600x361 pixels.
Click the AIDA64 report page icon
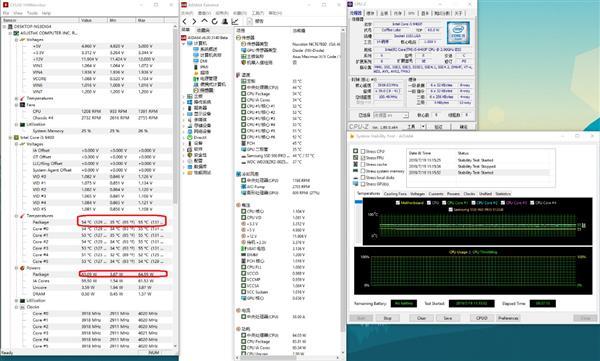click(250, 21)
